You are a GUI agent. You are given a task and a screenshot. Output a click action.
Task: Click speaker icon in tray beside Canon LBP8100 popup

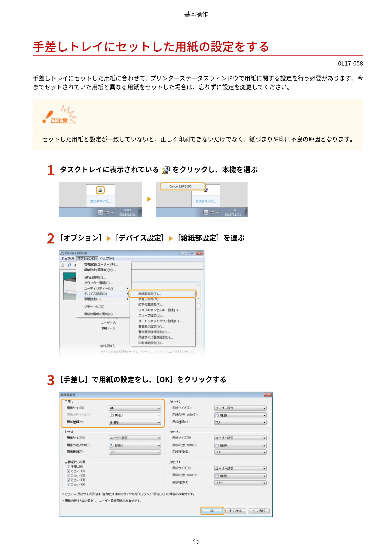tap(218, 212)
